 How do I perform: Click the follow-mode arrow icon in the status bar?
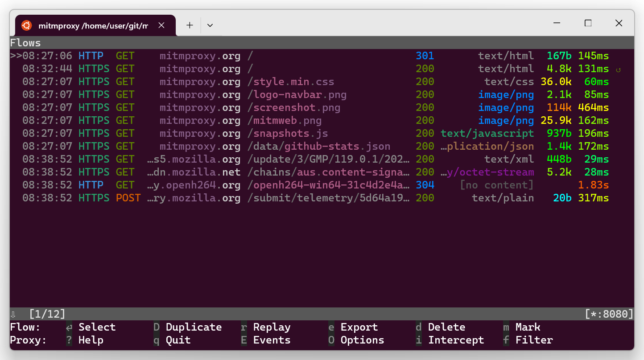tap(13, 314)
